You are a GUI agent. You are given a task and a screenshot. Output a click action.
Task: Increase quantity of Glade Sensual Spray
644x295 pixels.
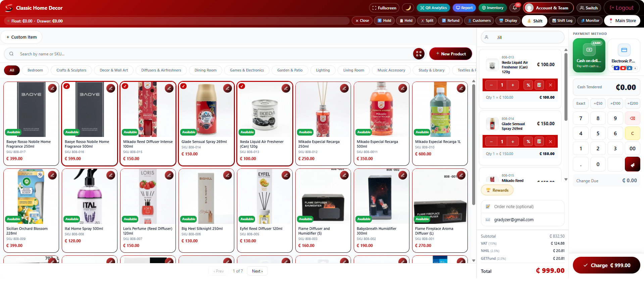point(513,142)
